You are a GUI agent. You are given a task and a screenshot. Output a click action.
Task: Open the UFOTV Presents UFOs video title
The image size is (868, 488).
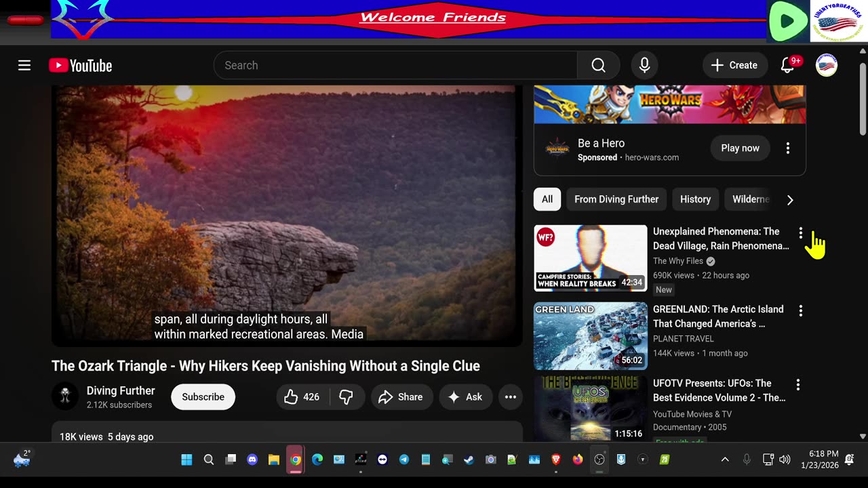(x=719, y=390)
